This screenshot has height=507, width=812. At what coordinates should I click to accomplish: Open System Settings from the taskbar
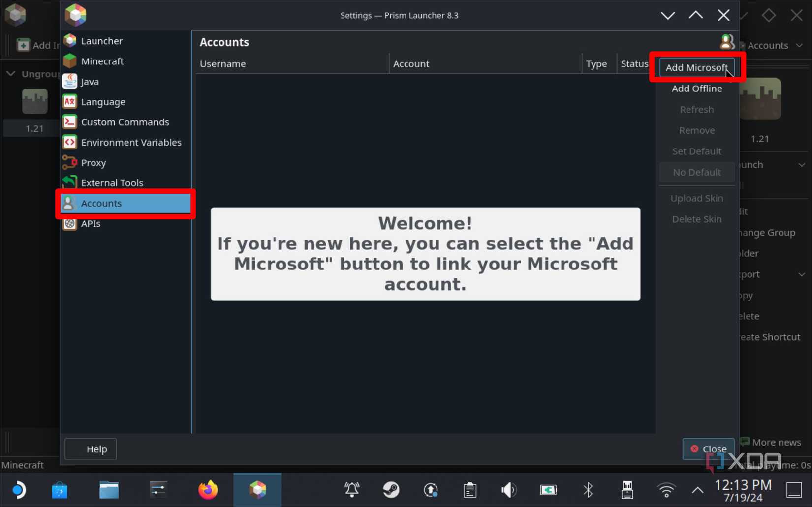tap(158, 490)
